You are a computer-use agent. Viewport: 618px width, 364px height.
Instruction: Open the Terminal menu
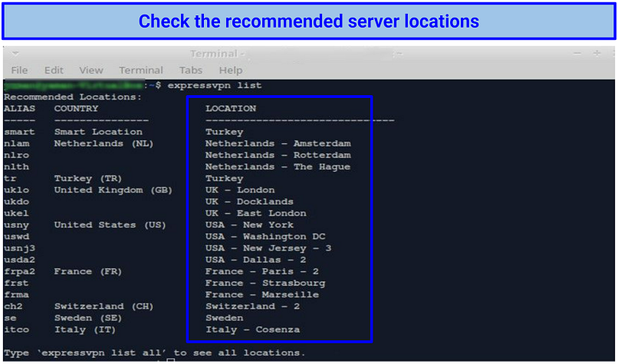click(141, 71)
